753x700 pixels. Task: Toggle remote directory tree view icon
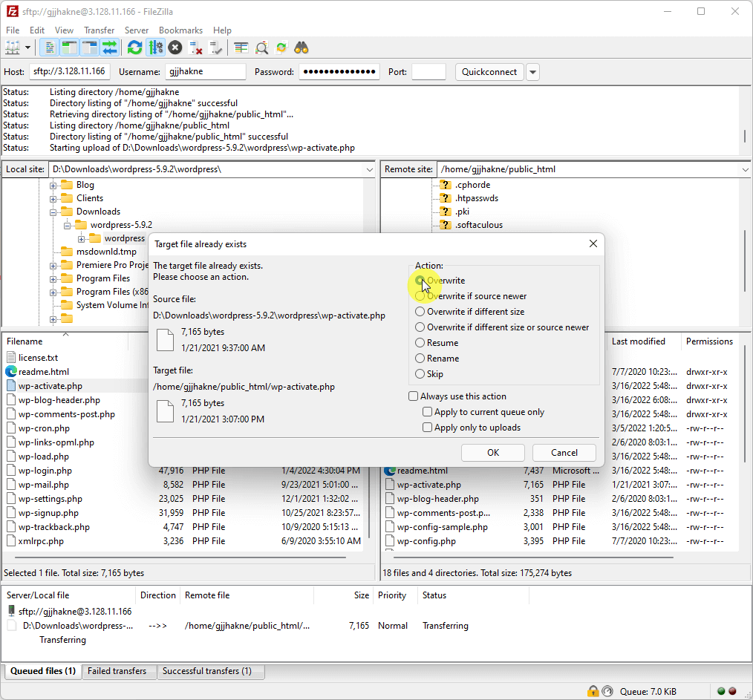pyautogui.click(x=90, y=48)
